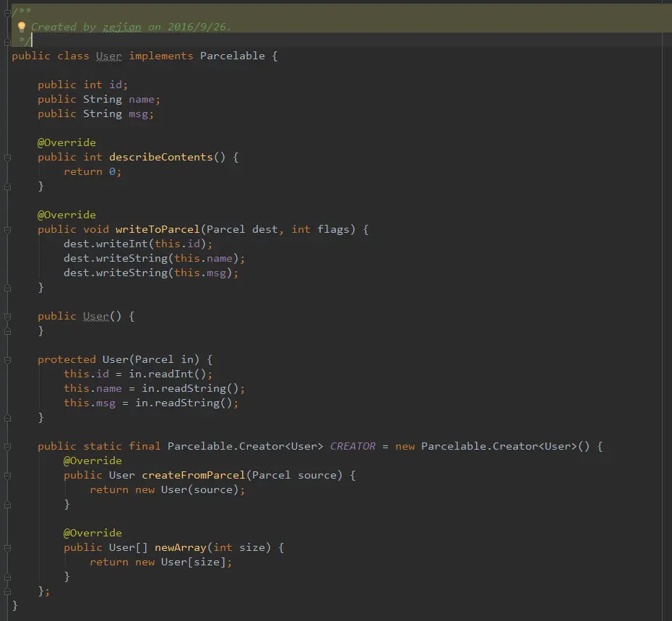Collapse the CREATOR anonymous class fold marker
672x621 pixels.
(7, 447)
